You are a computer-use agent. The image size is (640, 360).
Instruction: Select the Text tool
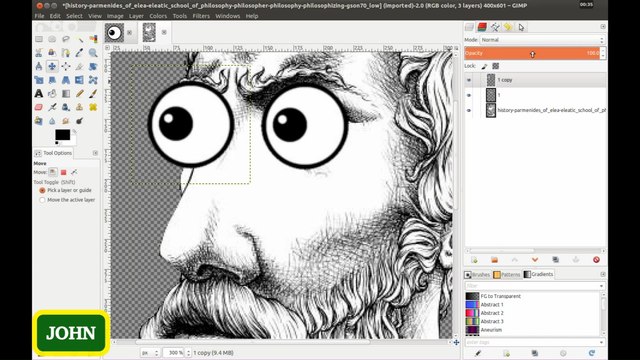point(39,93)
